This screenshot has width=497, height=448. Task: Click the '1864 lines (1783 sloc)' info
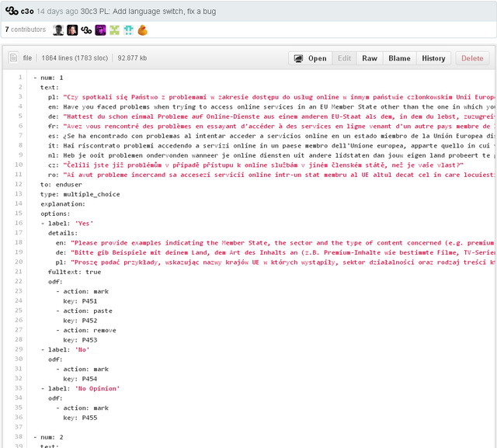[x=75, y=58]
